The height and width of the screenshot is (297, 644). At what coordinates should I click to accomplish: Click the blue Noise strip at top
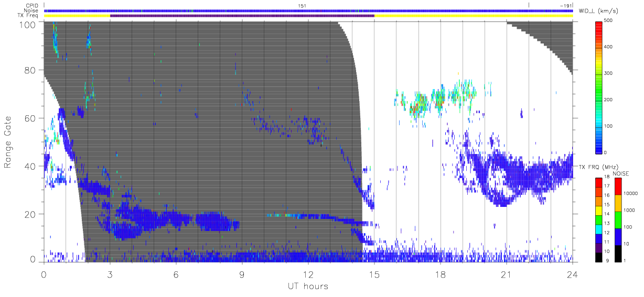[x=308, y=10]
